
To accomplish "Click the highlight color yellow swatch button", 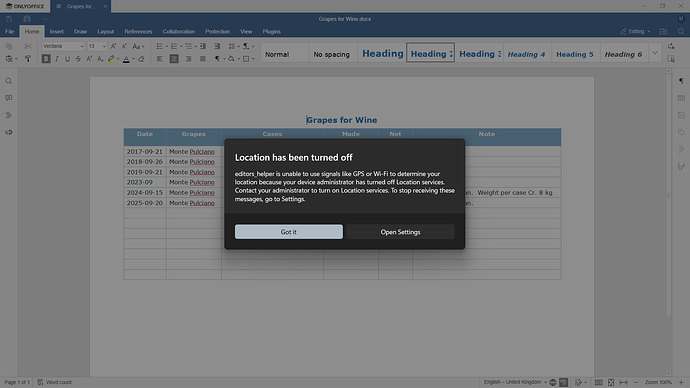I will coord(111,59).
